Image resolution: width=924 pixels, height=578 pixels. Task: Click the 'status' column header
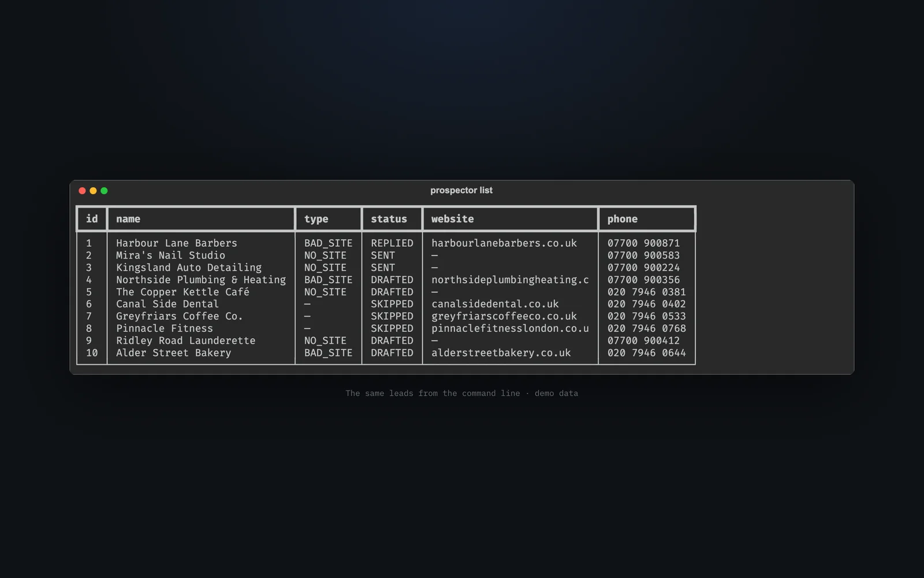tap(389, 219)
